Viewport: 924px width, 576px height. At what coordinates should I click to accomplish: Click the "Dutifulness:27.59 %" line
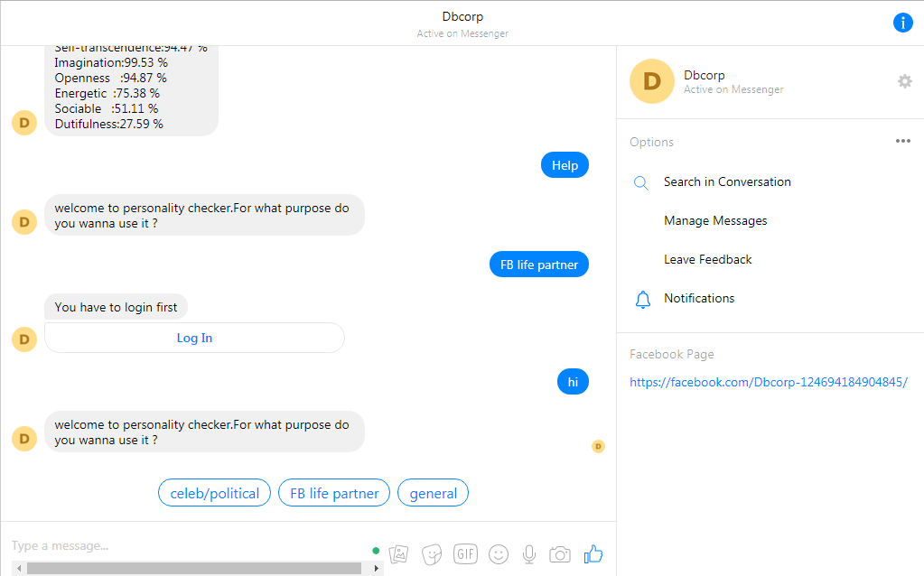[109, 124]
